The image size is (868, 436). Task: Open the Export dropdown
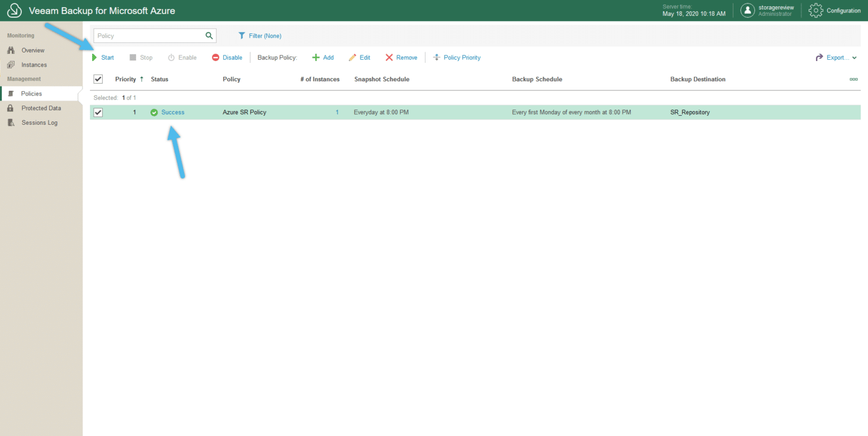pos(836,58)
